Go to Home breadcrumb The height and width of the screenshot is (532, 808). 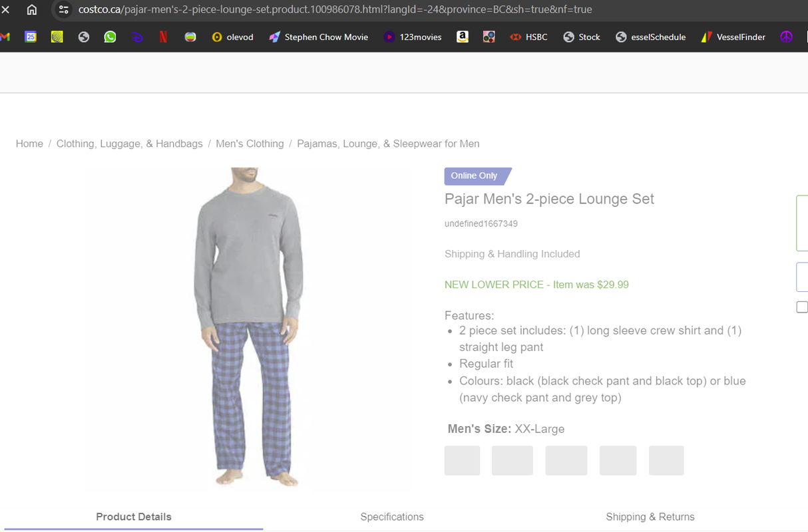click(x=29, y=144)
